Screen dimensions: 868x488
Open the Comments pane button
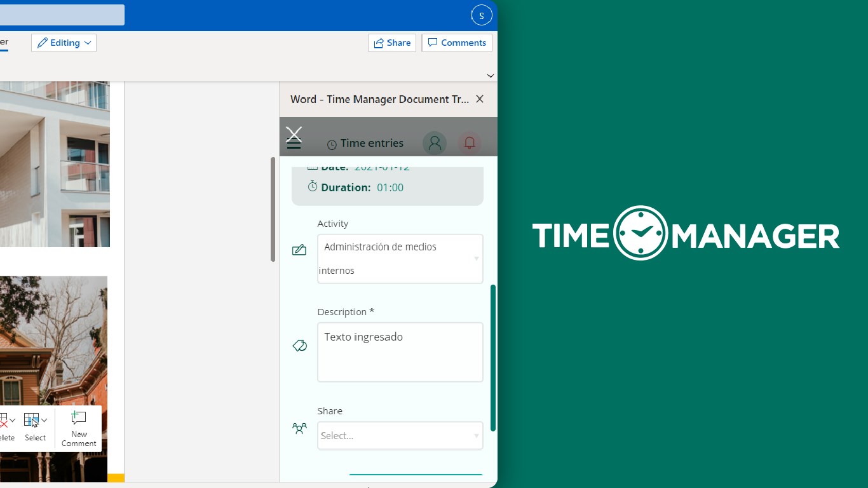click(x=457, y=43)
